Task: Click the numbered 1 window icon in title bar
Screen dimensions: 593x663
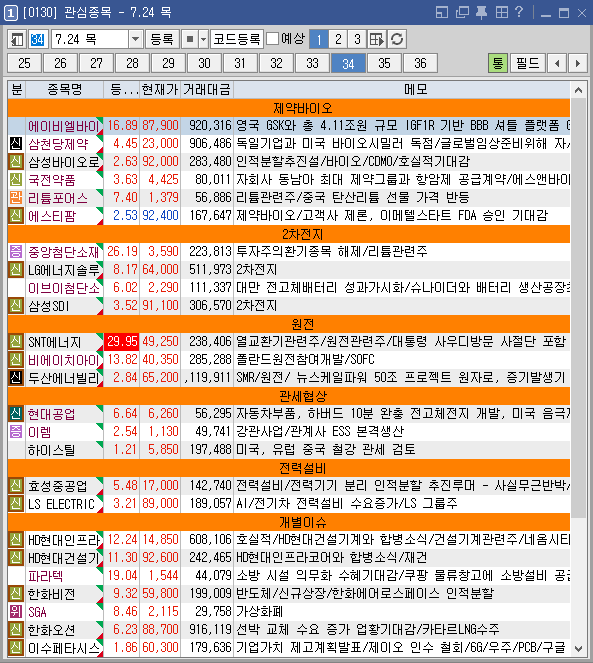Action: tap(11, 13)
